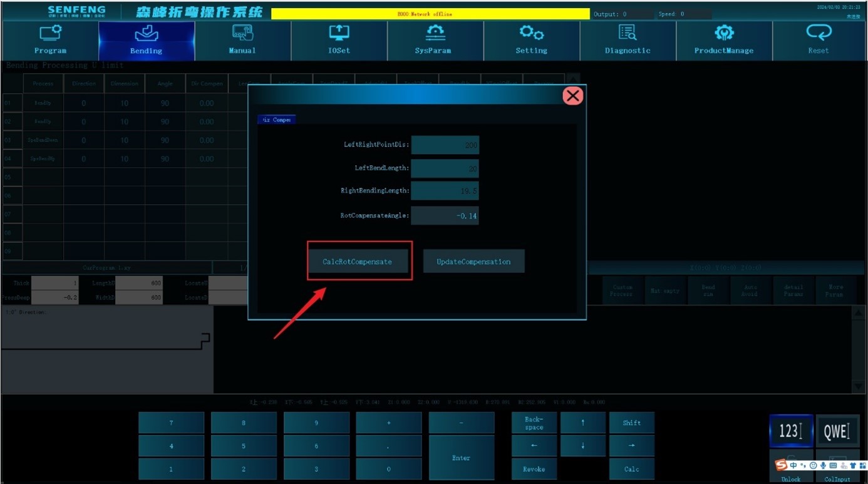Click the detail Params button
Image resolution: width=868 pixels, height=484 pixels.
[793, 291]
